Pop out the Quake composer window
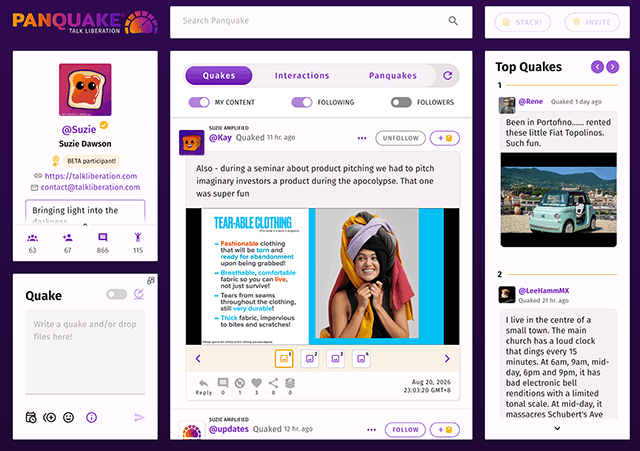Screen dimensions: 640x451 click(151, 280)
